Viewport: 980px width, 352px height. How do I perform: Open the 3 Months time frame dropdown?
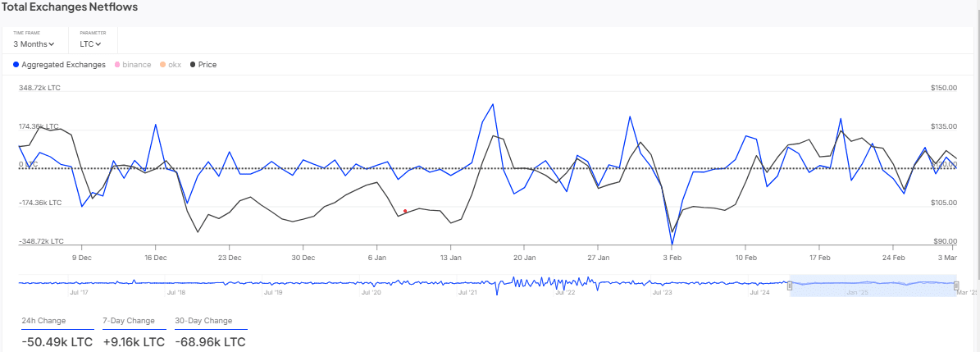(34, 44)
